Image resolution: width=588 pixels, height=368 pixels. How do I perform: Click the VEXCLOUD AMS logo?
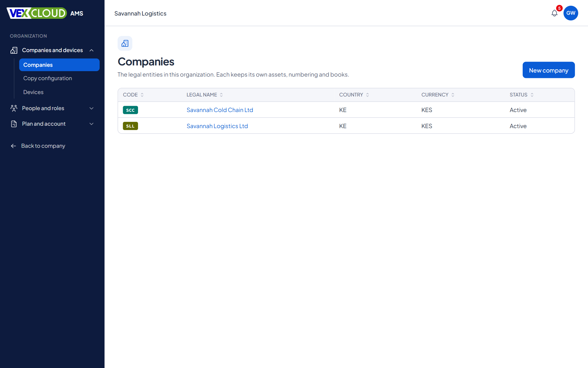[45, 13]
